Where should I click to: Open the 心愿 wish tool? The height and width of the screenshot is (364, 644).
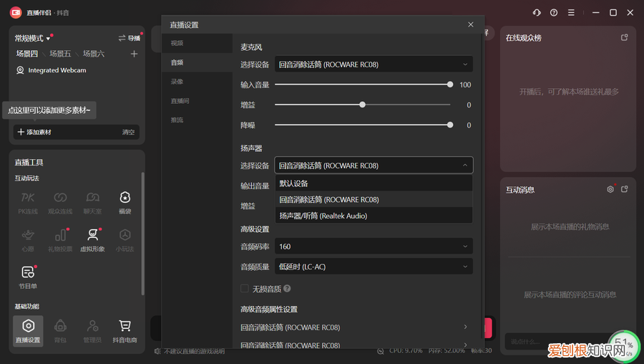tap(28, 240)
